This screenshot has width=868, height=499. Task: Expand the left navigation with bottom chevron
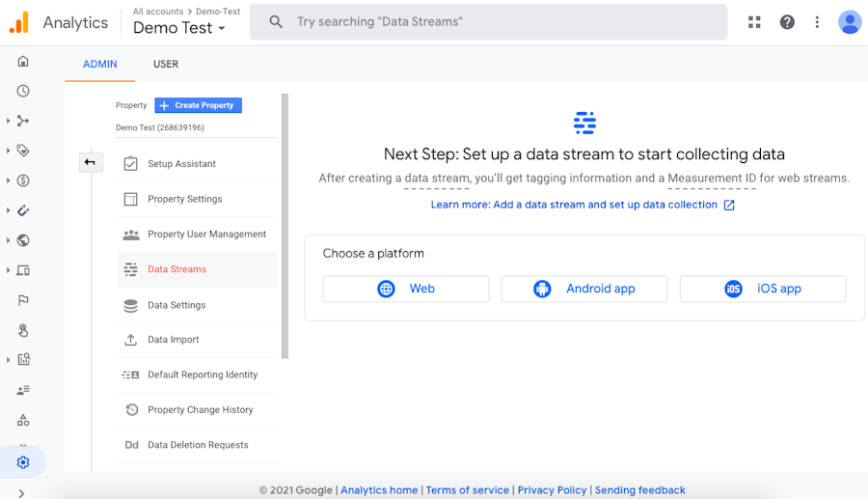click(21, 493)
